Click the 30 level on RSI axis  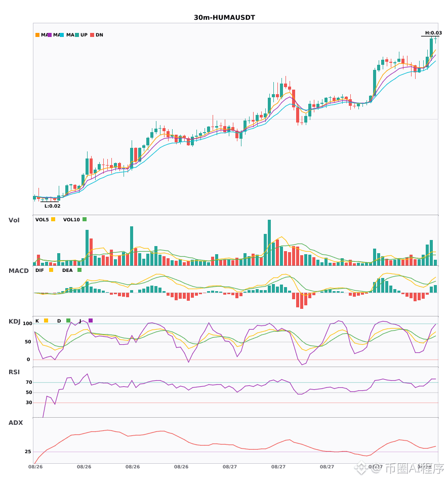pos(29,403)
